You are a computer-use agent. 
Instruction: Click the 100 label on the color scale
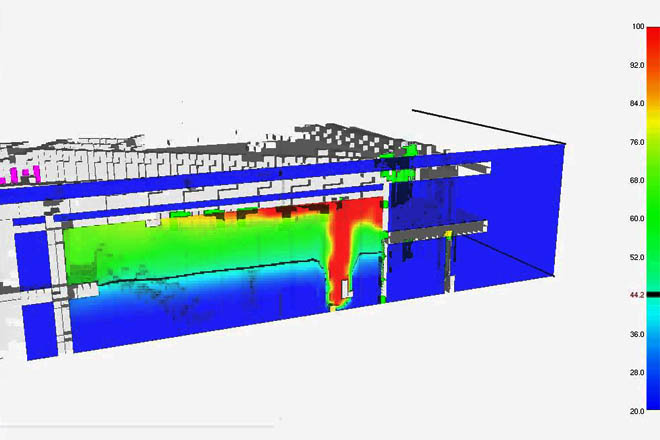[638, 27]
